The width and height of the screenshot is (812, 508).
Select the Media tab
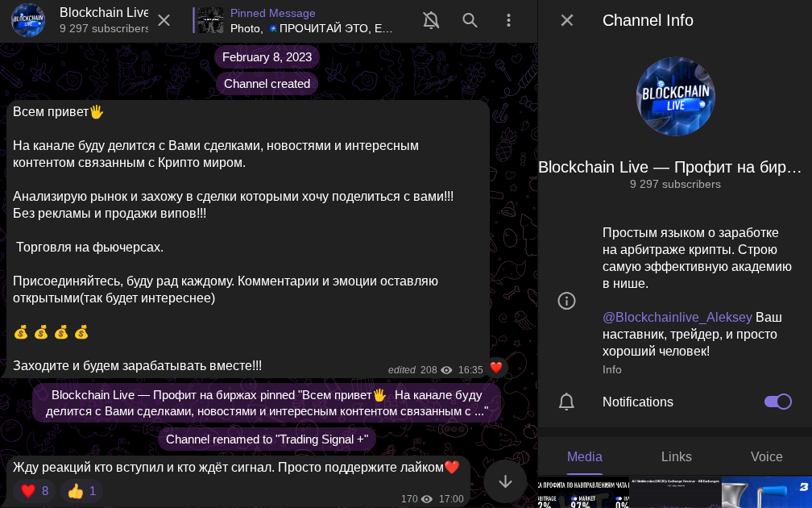584,456
